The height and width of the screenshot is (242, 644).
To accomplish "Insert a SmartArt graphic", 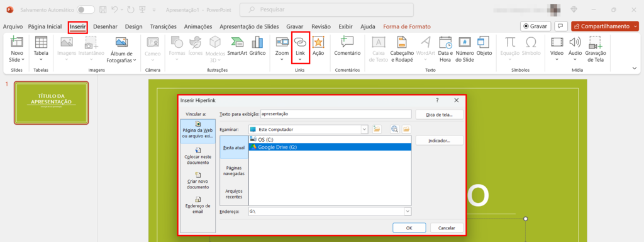I will point(237,46).
